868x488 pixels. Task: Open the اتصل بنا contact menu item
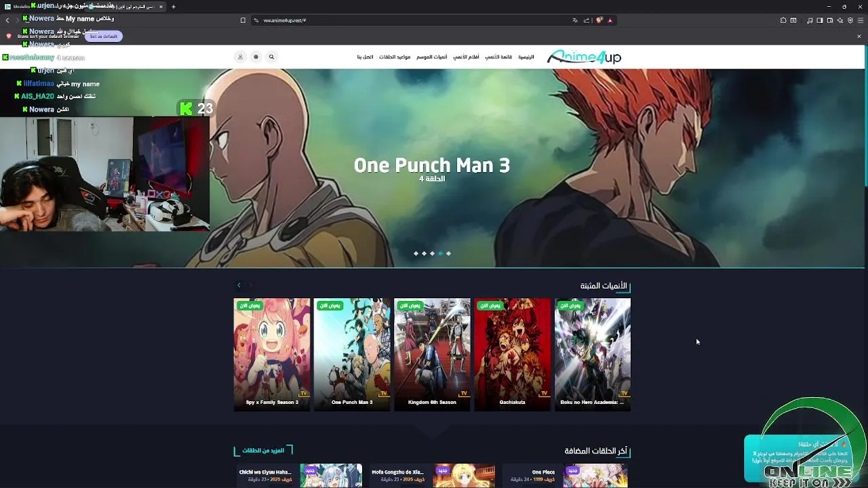click(x=365, y=57)
